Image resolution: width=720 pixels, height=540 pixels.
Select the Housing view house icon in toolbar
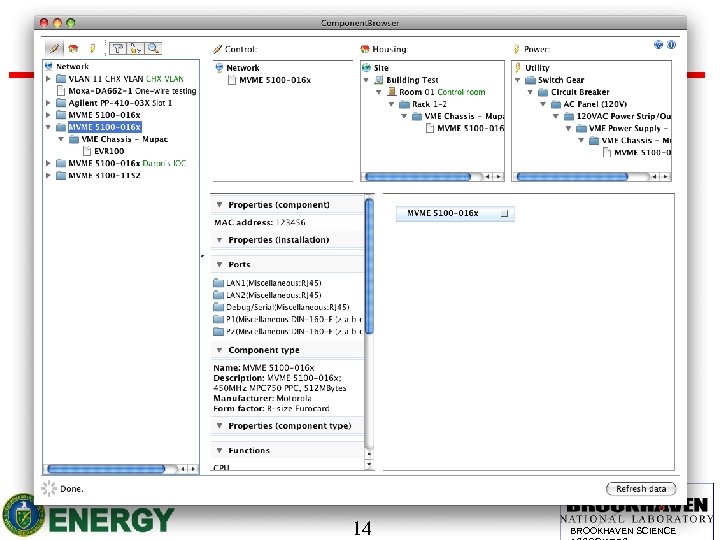[73, 48]
